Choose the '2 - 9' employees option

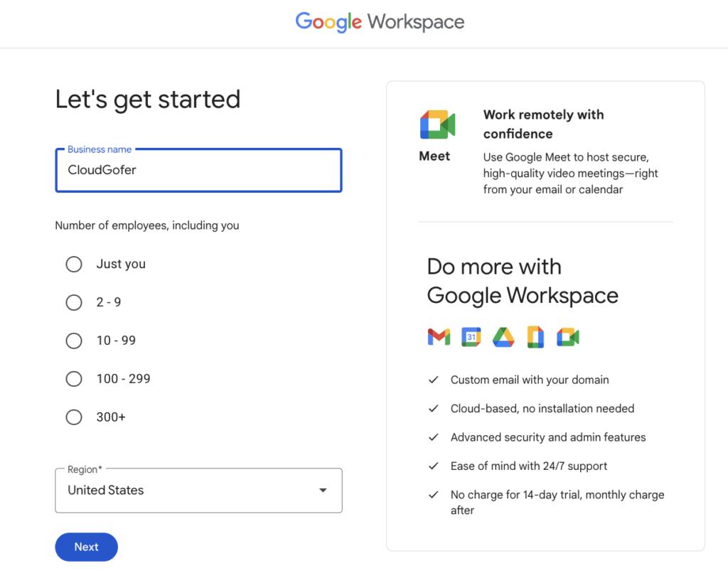[74, 303]
